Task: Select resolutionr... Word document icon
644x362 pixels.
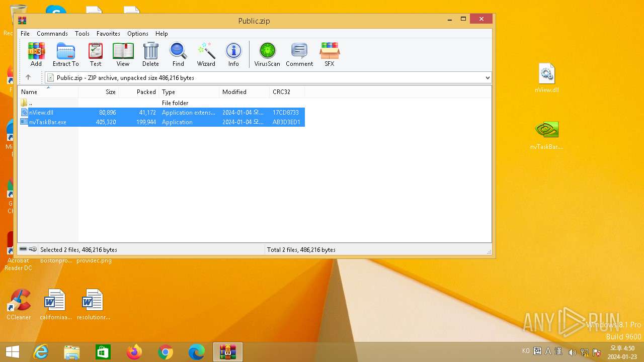Action: pos(93,305)
